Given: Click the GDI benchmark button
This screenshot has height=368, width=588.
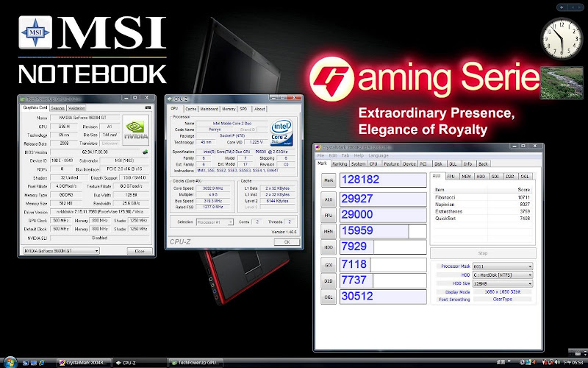Looking at the screenshot, I should coord(329,265).
